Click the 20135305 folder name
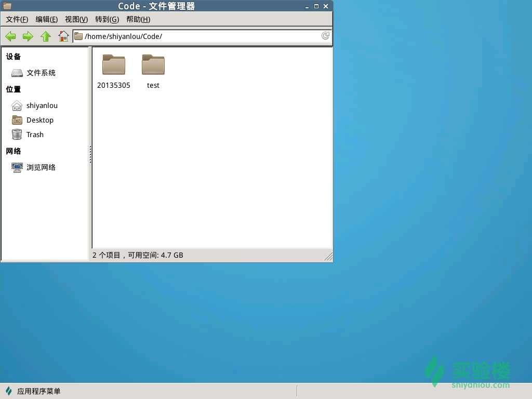 click(114, 86)
